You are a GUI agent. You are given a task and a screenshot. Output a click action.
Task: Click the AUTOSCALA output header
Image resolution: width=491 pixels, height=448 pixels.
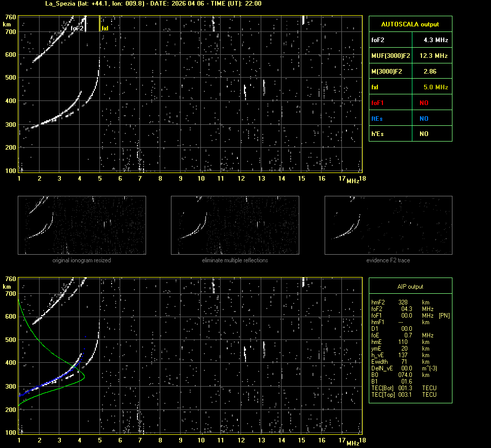tap(410, 24)
